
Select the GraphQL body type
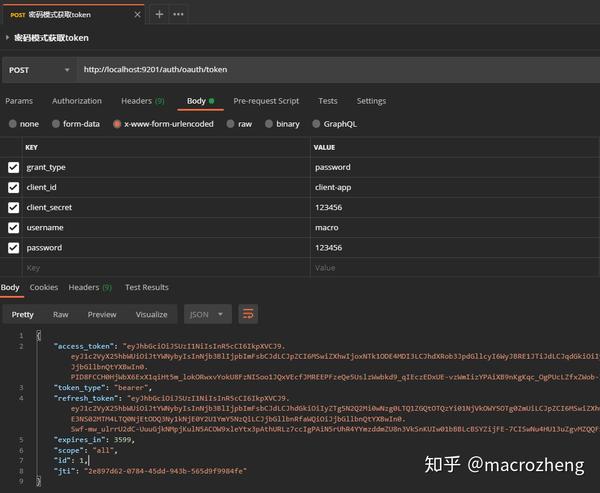pos(334,124)
